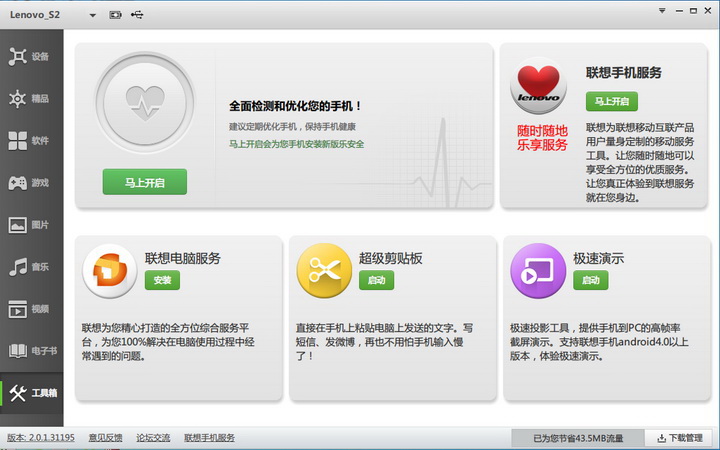Click heading 全面检测和优化您的手机！

click(x=296, y=106)
